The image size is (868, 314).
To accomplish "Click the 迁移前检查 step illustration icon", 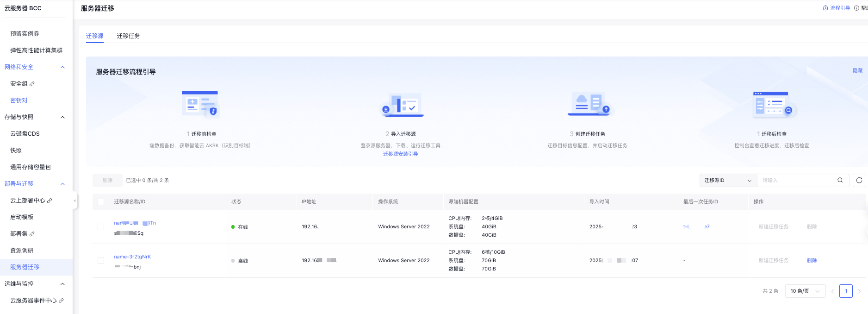I will [x=200, y=104].
